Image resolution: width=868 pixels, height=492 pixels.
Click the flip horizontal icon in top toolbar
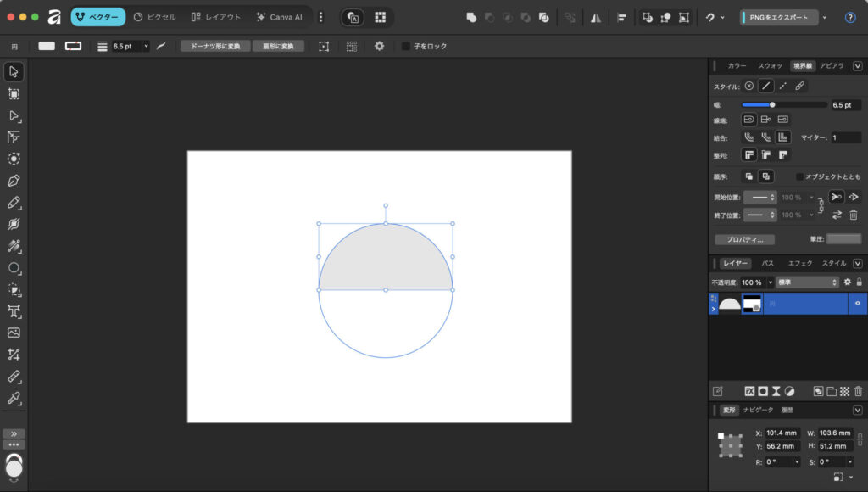(596, 17)
